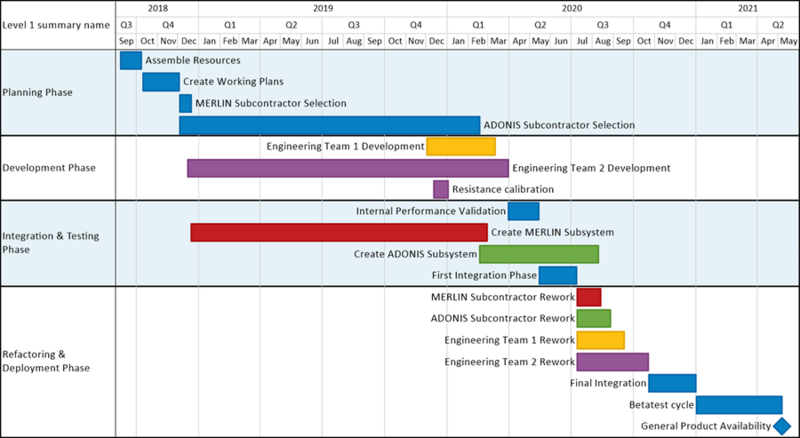Select the Create Working Plans bar
Screen dimensions: 800x438
click(x=161, y=82)
